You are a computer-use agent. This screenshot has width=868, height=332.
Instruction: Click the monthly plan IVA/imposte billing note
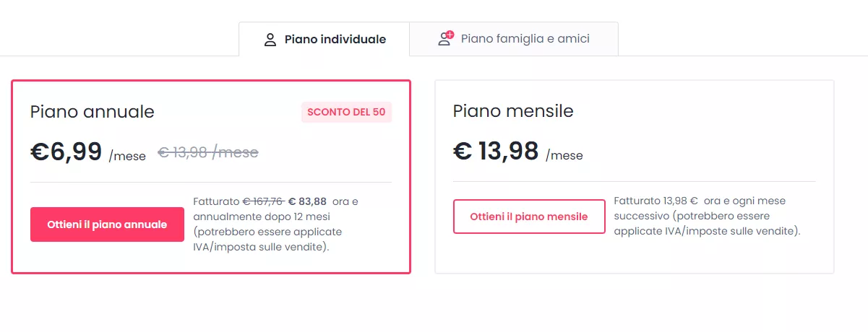click(x=707, y=216)
